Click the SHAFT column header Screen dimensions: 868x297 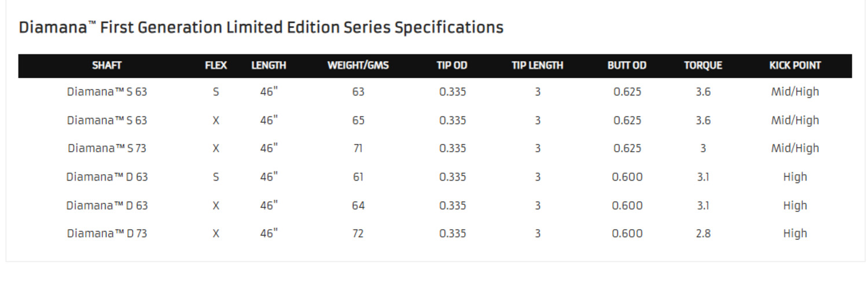[106, 65]
